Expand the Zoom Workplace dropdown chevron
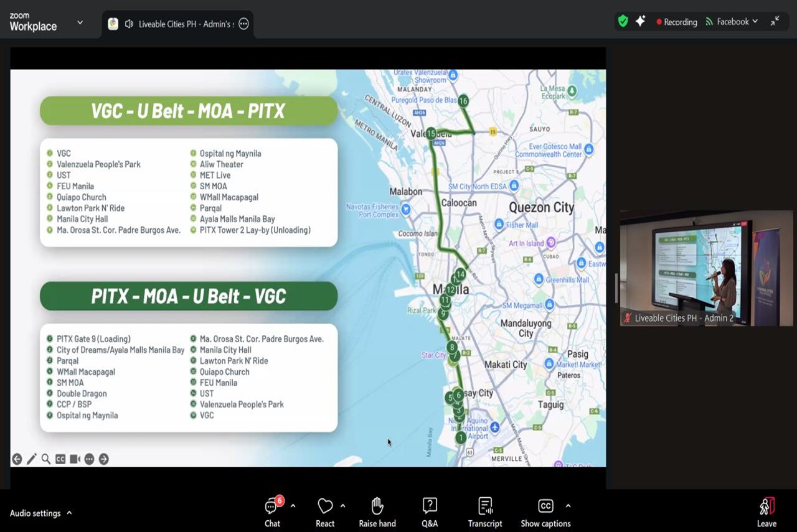 pos(80,22)
